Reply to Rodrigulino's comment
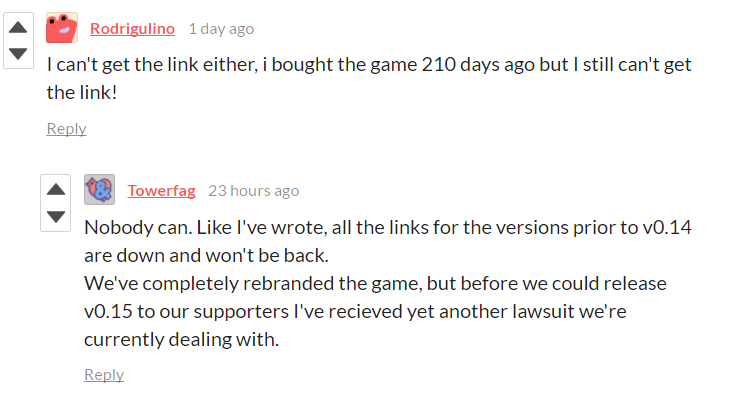This screenshot has height=400, width=731. coord(66,128)
